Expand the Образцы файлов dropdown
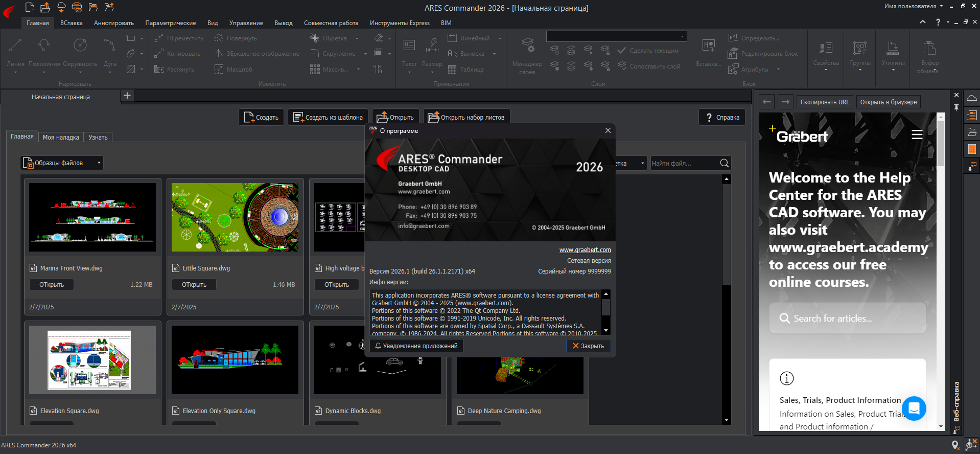The width and height of the screenshot is (980, 454). (99, 163)
